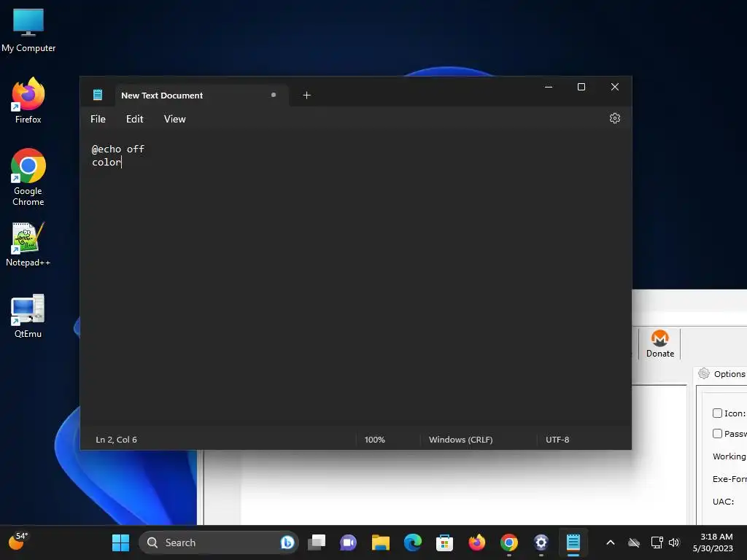Click the Donate button in background window
Viewport: 747px width, 560px height.
point(659,344)
